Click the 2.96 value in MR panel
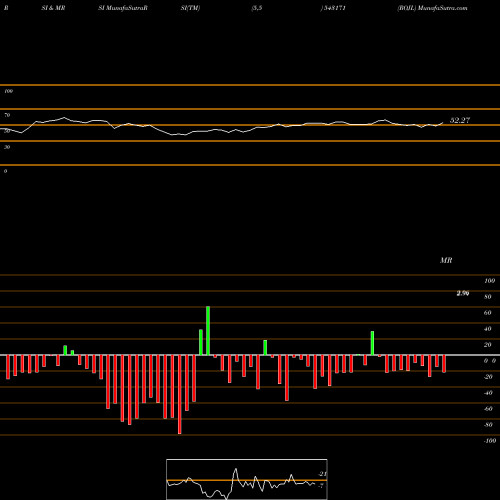 (x=463, y=293)
